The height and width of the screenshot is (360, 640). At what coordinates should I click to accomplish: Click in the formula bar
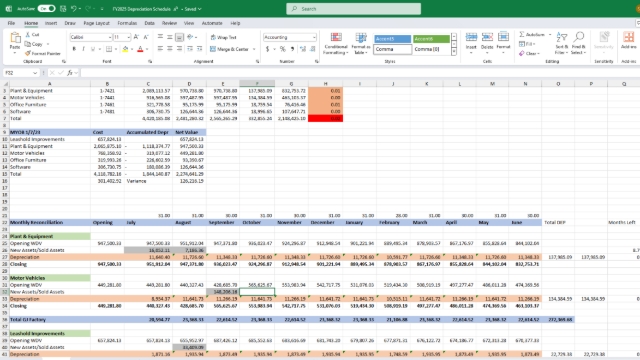(x=359, y=73)
